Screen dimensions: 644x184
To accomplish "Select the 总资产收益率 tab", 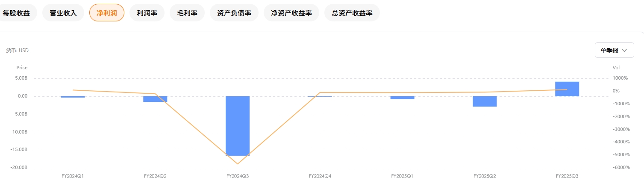I will tap(352, 13).
